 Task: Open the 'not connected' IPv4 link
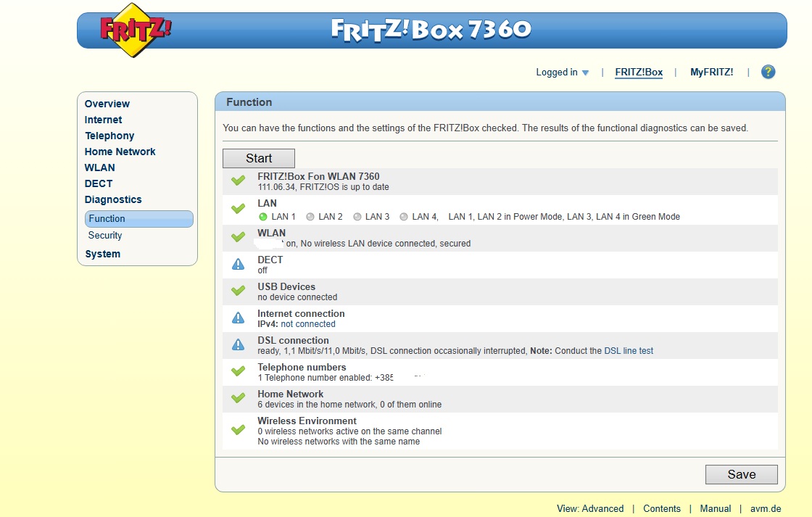point(308,324)
